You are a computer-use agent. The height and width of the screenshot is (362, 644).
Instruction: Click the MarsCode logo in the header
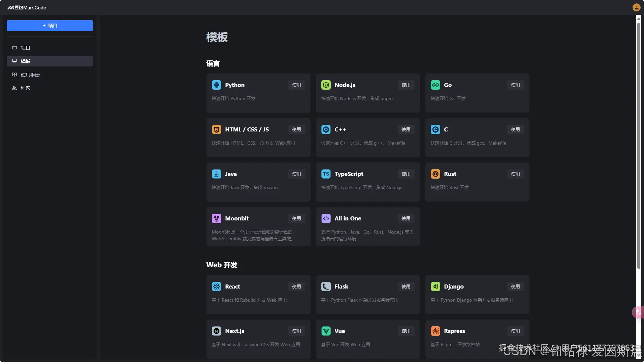tap(27, 7)
